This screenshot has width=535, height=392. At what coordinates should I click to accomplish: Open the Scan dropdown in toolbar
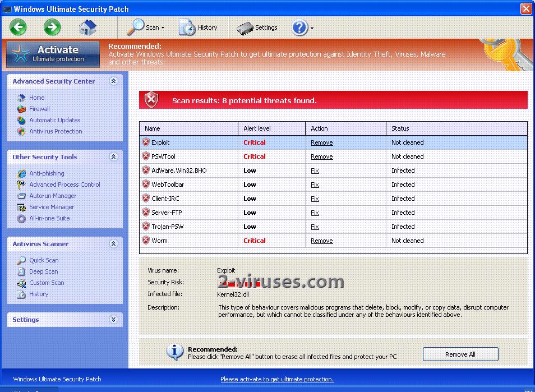(145, 27)
